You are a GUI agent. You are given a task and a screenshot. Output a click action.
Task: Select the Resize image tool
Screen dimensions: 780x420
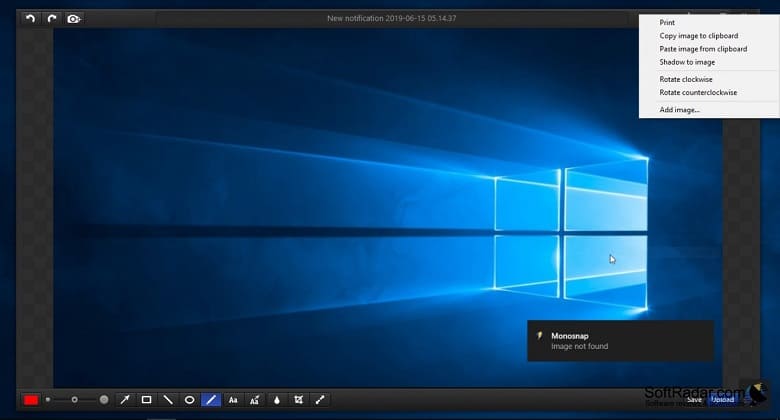pyautogui.click(x=320, y=400)
